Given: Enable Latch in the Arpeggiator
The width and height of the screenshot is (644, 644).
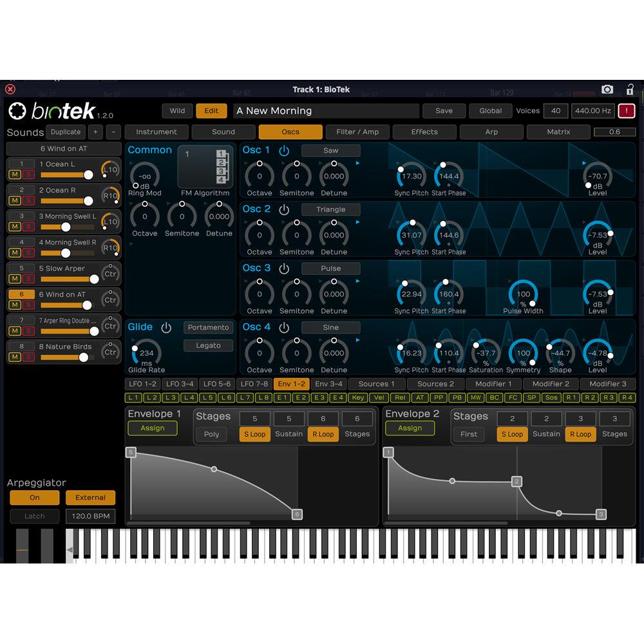Looking at the screenshot, I should (x=33, y=515).
